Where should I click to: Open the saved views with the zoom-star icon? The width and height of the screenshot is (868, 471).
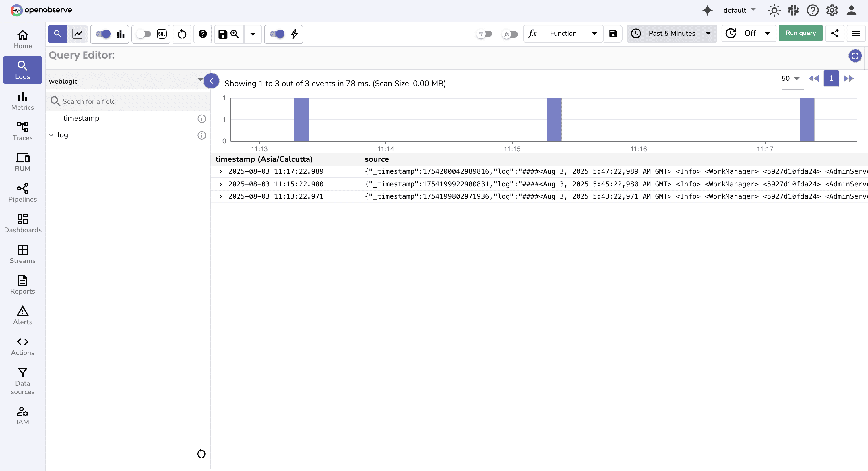point(235,34)
